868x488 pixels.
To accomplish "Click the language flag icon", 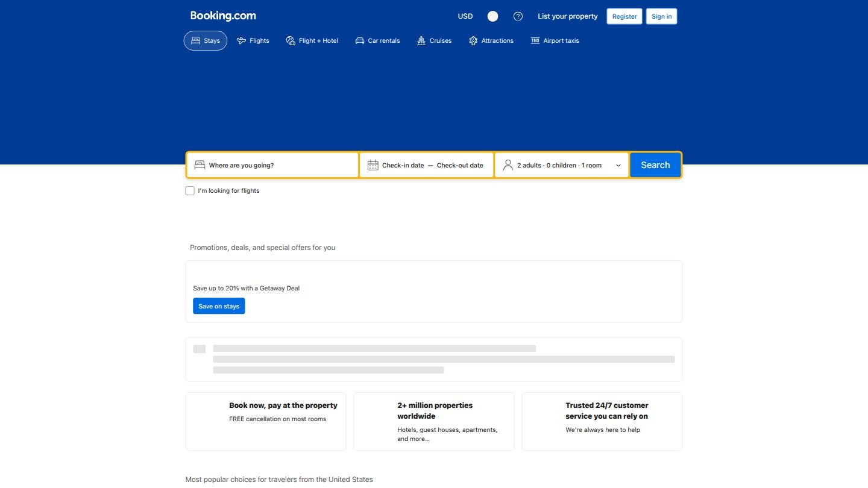I will click(492, 16).
